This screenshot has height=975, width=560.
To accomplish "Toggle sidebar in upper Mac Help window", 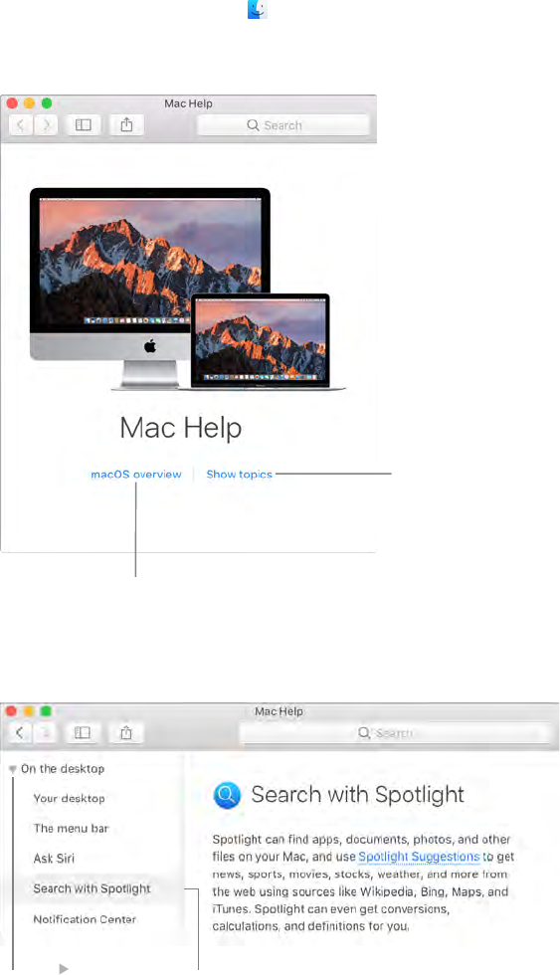I will pos(84,125).
